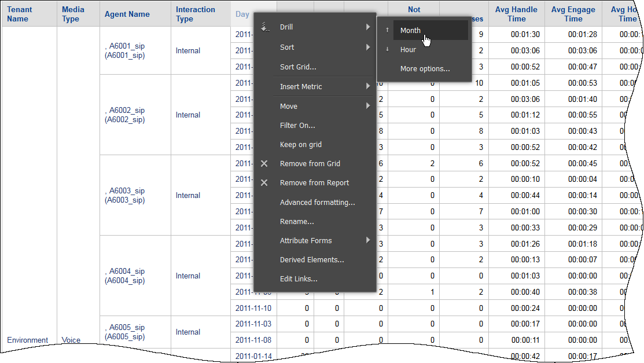Open Advanced formatting dialog
The image size is (644, 363).
[x=317, y=203]
